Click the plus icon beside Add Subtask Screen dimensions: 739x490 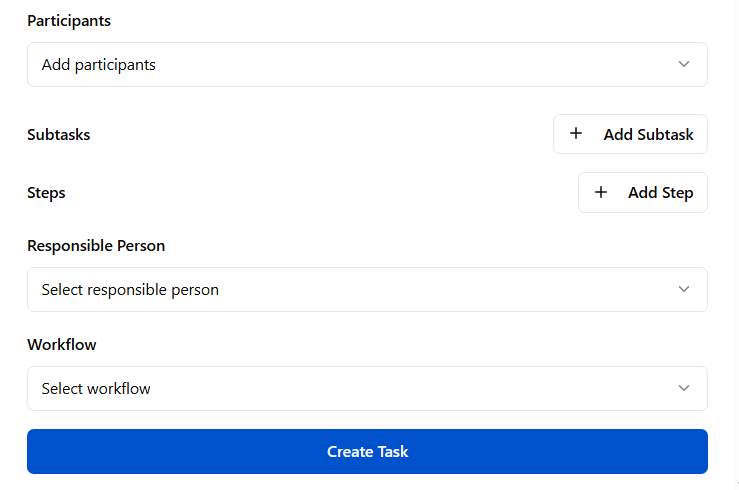pyautogui.click(x=576, y=134)
